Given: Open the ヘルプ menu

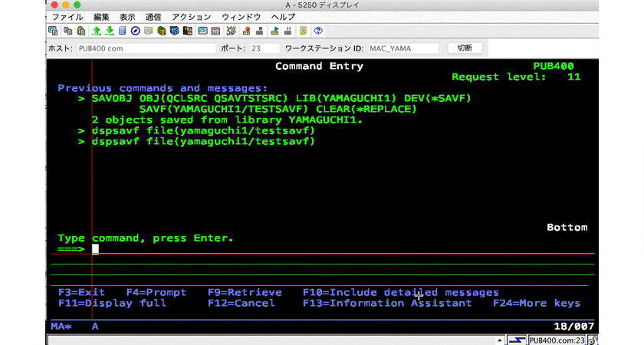Looking at the screenshot, I should [x=283, y=17].
